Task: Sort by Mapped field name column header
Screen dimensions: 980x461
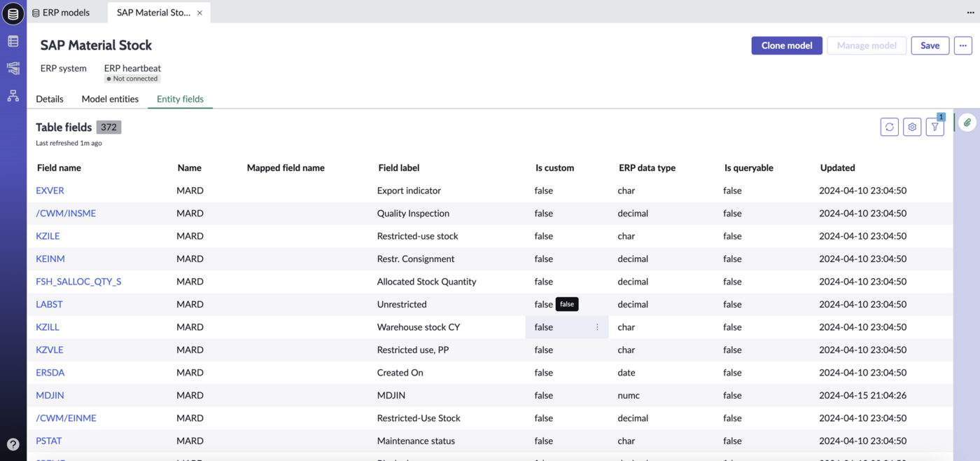Action: point(286,167)
